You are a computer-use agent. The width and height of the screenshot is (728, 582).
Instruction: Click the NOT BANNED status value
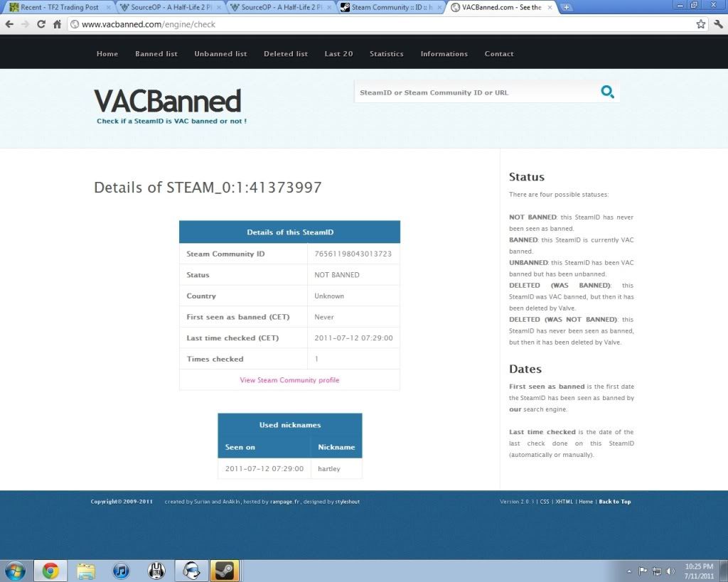pos(336,275)
